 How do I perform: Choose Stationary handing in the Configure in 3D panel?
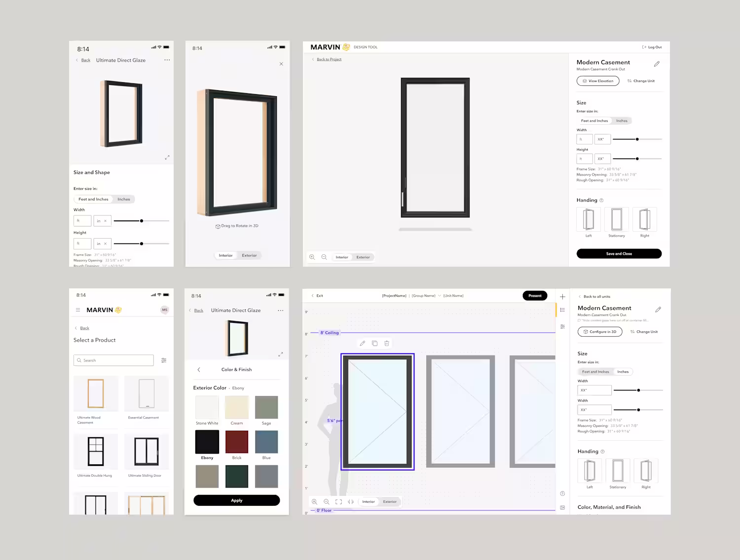pos(618,471)
